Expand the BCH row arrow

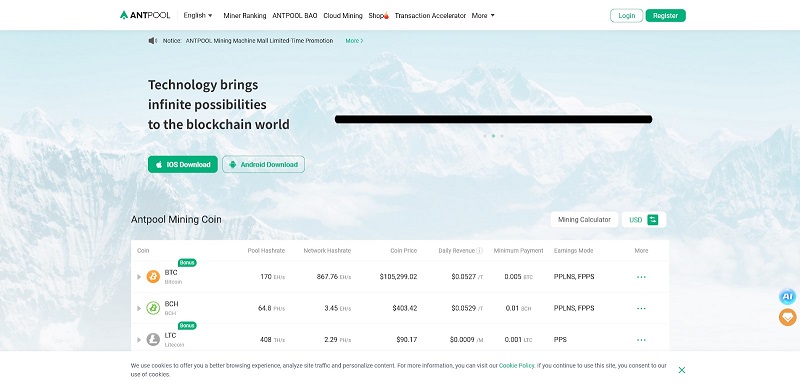tap(139, 308)
